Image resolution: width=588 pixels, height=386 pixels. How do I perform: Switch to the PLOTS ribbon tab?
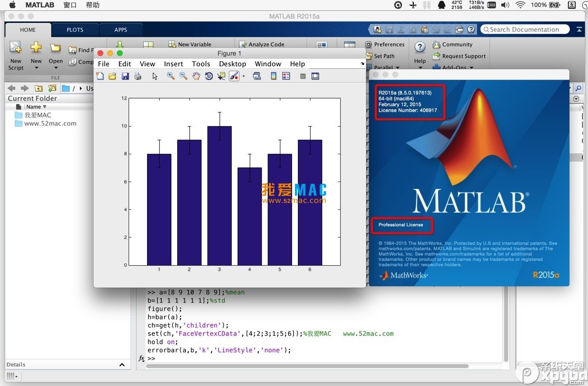pyautogui.click(x=74, y=30)
